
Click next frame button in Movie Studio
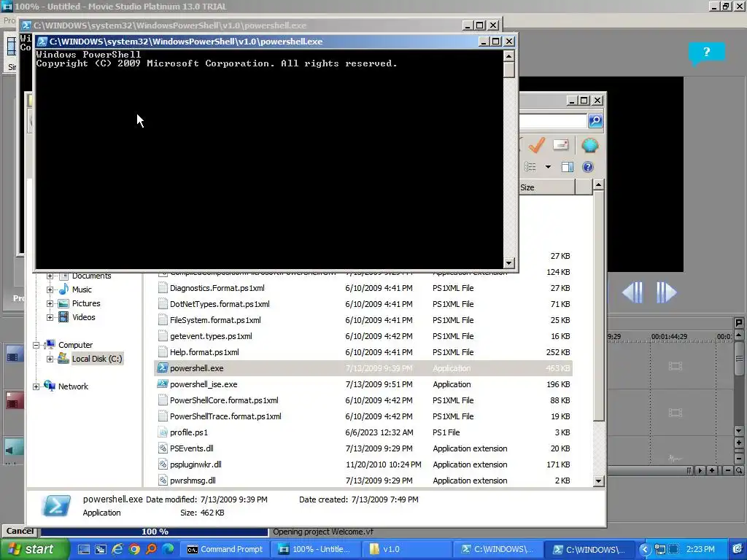click(x=666, y=292)
